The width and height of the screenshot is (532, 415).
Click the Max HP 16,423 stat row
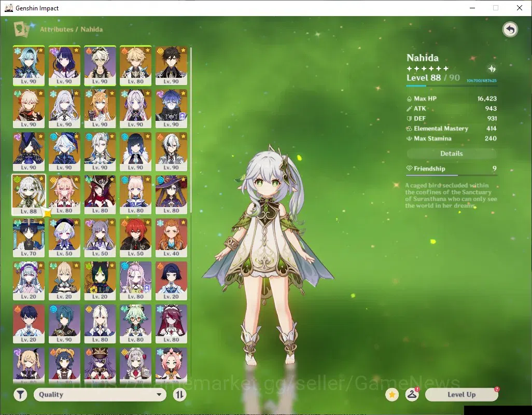(x=451, y=99)
